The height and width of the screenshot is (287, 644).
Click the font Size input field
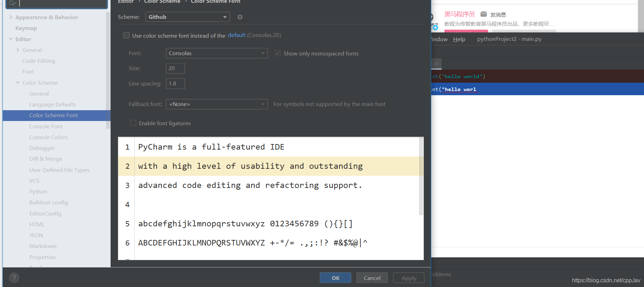pyautogui.click(x=175, y=68)
